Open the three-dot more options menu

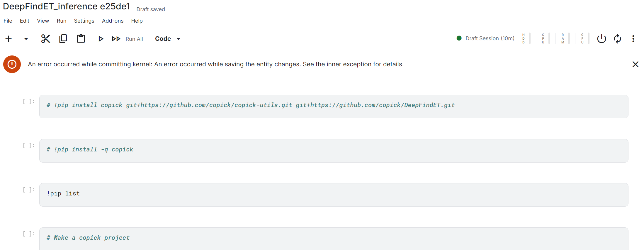tap(633, 39)
